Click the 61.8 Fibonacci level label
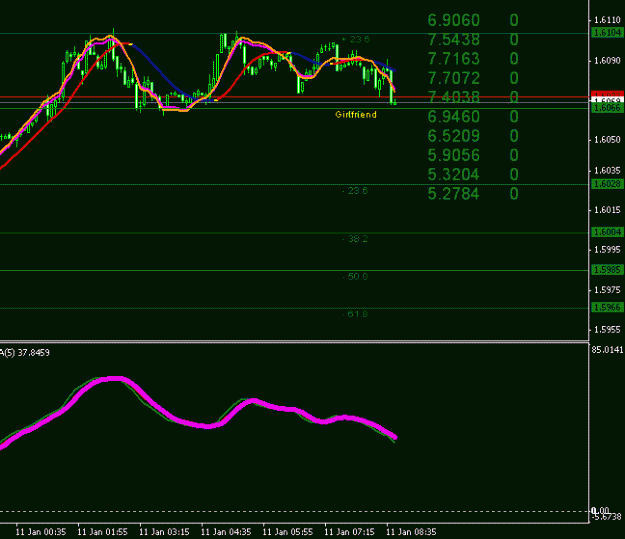 pos(355,314)
